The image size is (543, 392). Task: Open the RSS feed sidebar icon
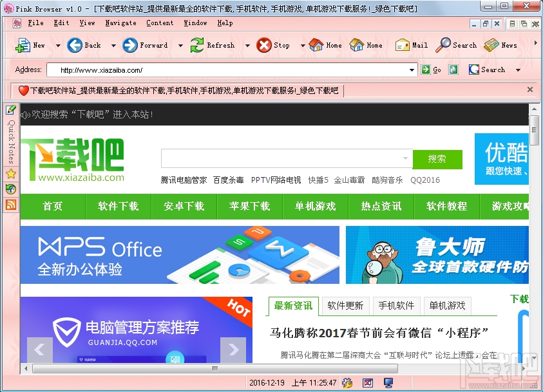(11, 205)
